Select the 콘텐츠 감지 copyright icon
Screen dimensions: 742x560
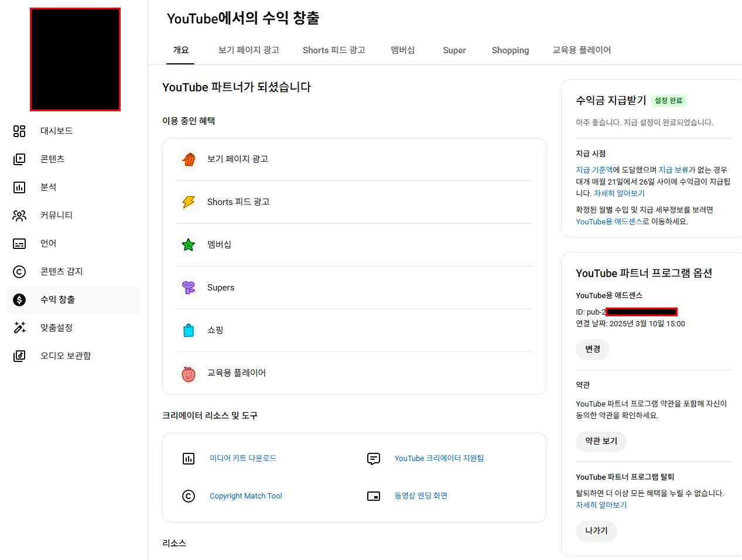coord(19,271)
